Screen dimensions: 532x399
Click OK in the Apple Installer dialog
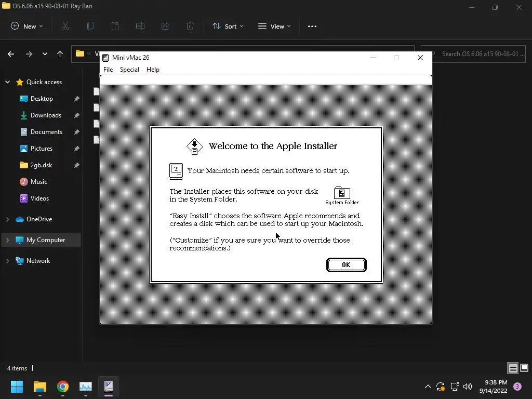click(x=346, y=265)
